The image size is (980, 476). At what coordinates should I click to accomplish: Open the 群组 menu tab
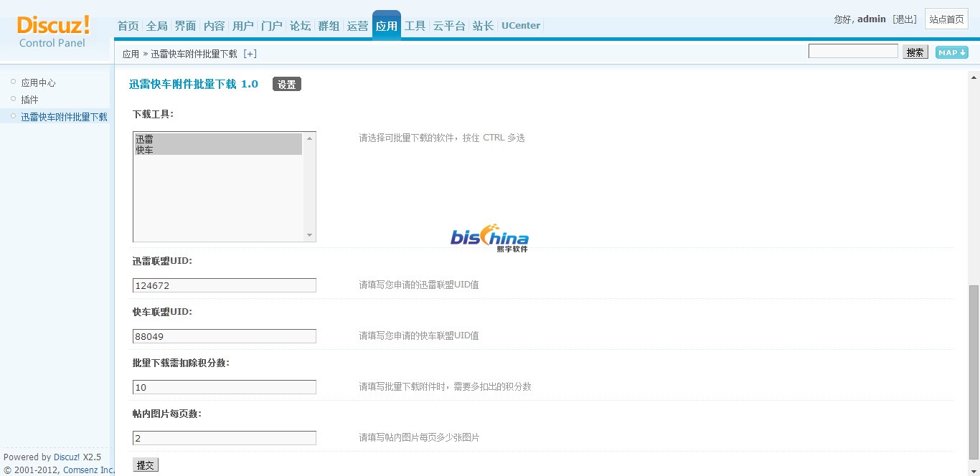tap(329, 26)
